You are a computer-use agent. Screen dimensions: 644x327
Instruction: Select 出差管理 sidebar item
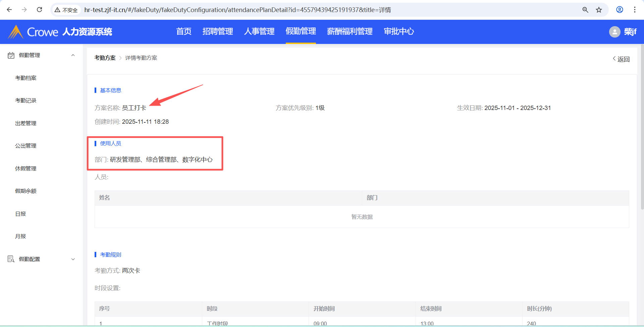(x=26, y=123)
